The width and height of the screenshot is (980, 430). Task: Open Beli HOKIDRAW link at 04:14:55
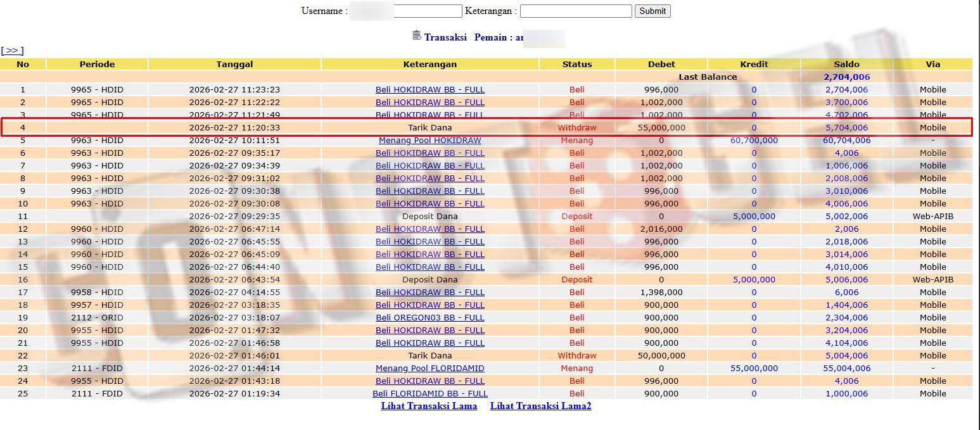click(x=430, y=292)
